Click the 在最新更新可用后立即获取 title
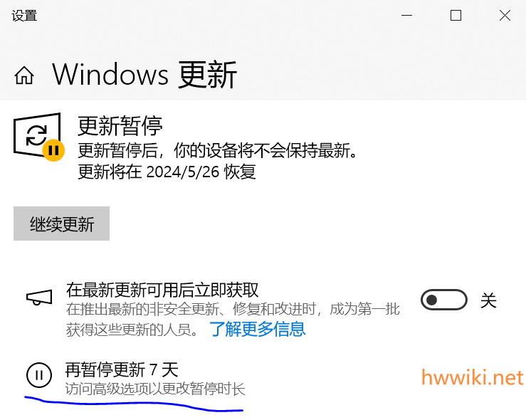The image size is (526, 420). pyautogui.click(x=162, y=290)
